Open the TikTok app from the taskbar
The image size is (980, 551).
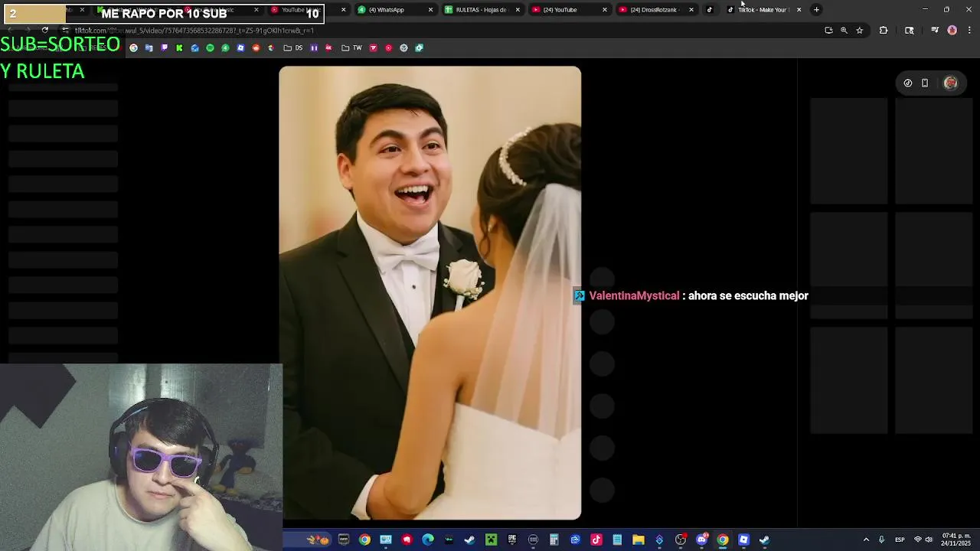[x=596, y=540]
